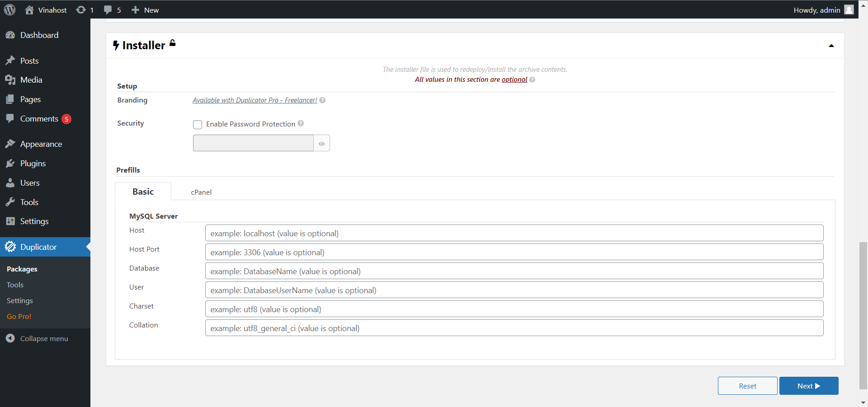Click the Installer lock icon

tap(172, 43)
